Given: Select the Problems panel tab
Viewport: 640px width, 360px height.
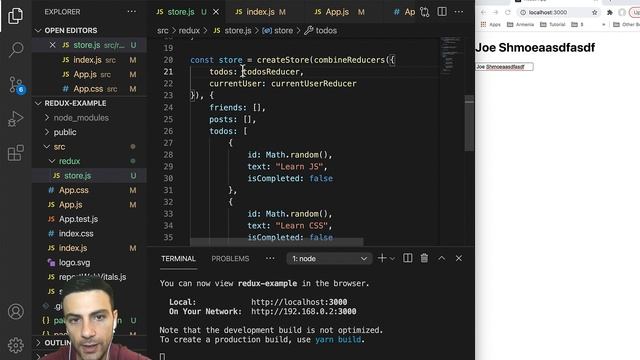Looking at the screenshot, I should pos(230,259).
